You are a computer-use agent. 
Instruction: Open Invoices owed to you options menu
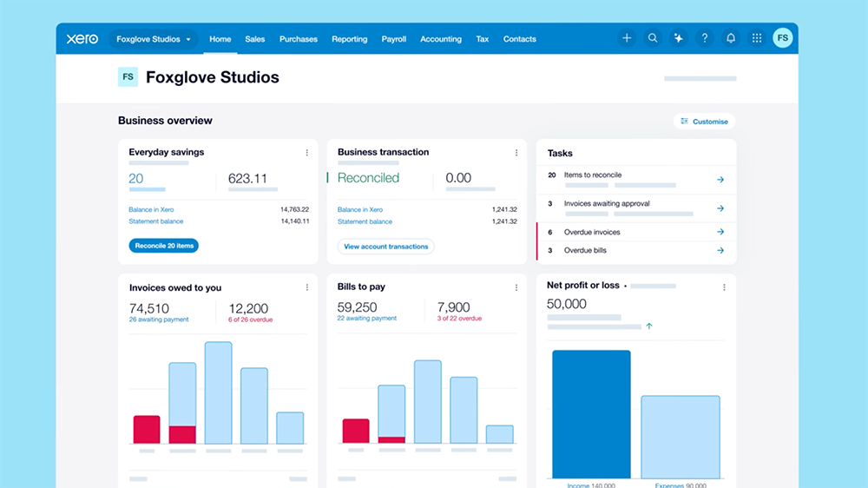(306, 287)
